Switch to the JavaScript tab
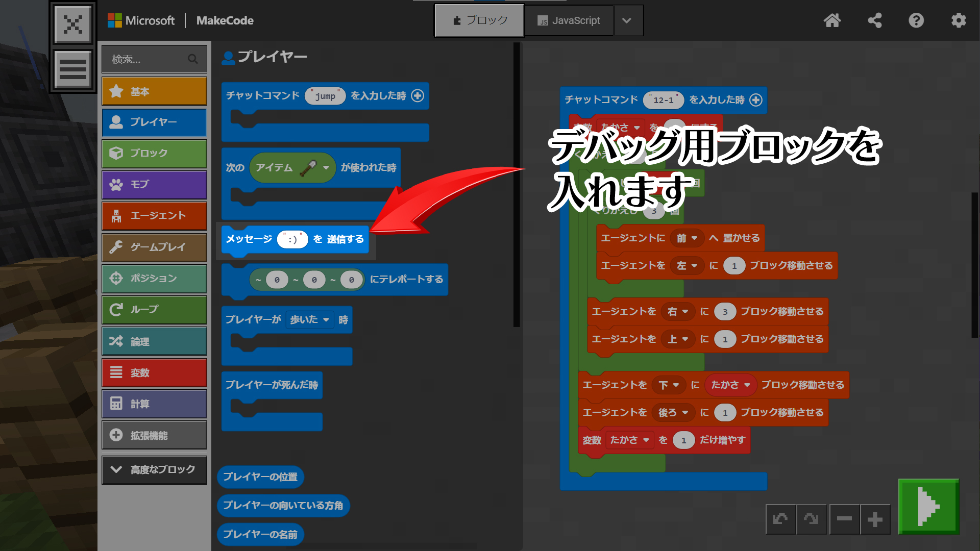The image size is (980, 551). point(569,20)
